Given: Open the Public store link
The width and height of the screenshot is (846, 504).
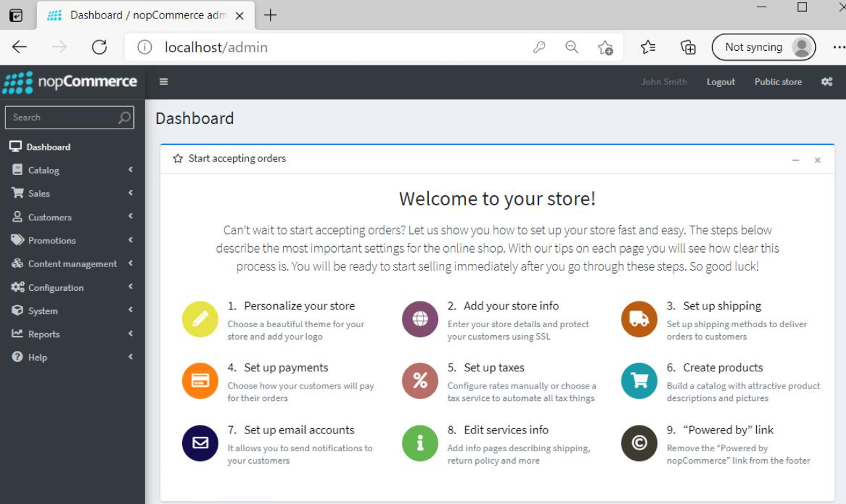Looking at the screenshot, I should tap(778, 82).
